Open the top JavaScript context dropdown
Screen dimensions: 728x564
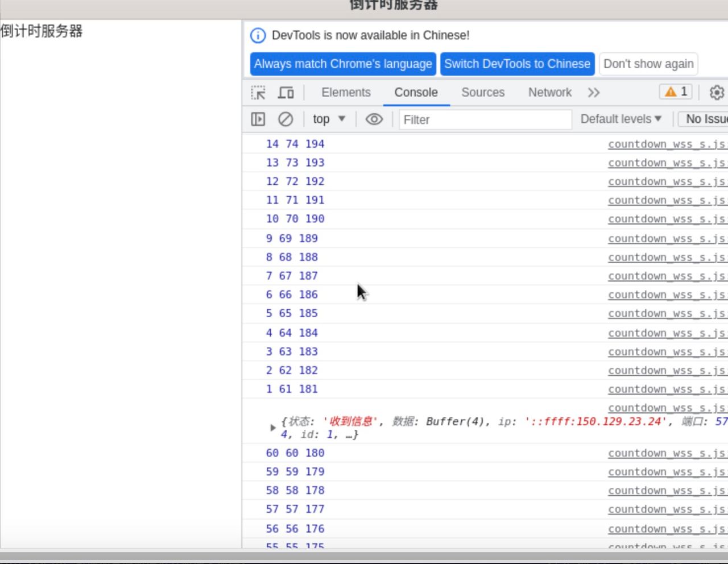(329, 119)
